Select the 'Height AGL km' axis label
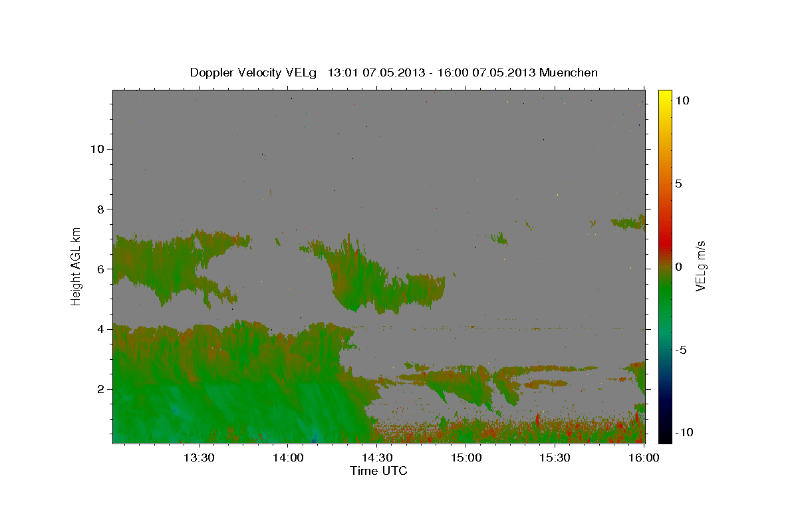798x532 pixels. 76,266
